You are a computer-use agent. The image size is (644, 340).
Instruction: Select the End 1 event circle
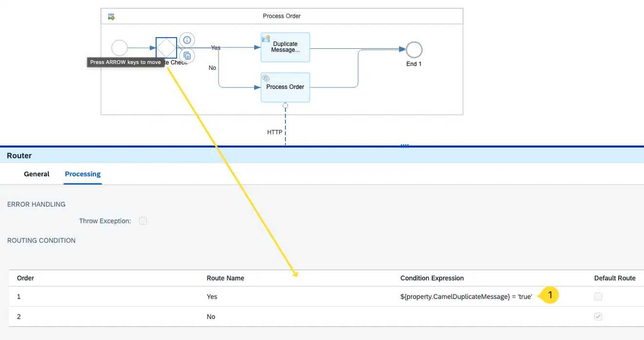coord(414,50)
